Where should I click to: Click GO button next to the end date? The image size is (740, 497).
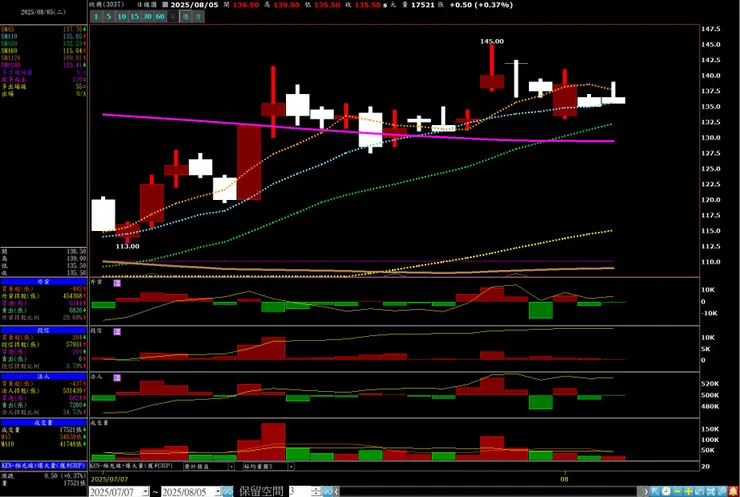pyautogui.click(x=227, y=492)
